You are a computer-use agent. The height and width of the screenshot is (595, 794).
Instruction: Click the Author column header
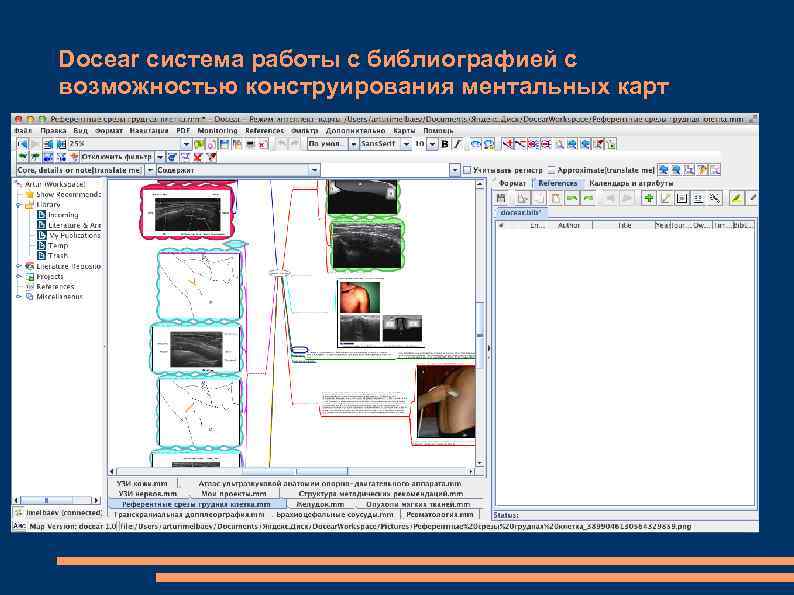coord(569,225)
